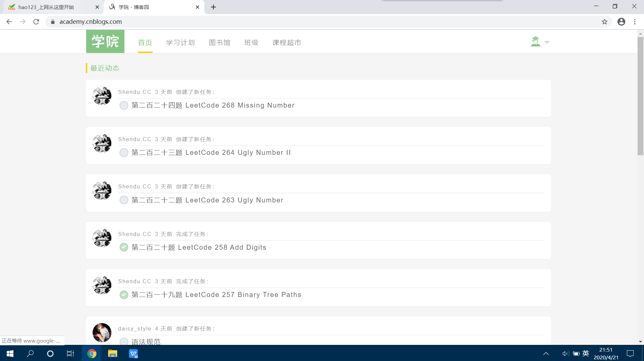Open the daisy_style user avatar

coord(102,333)
